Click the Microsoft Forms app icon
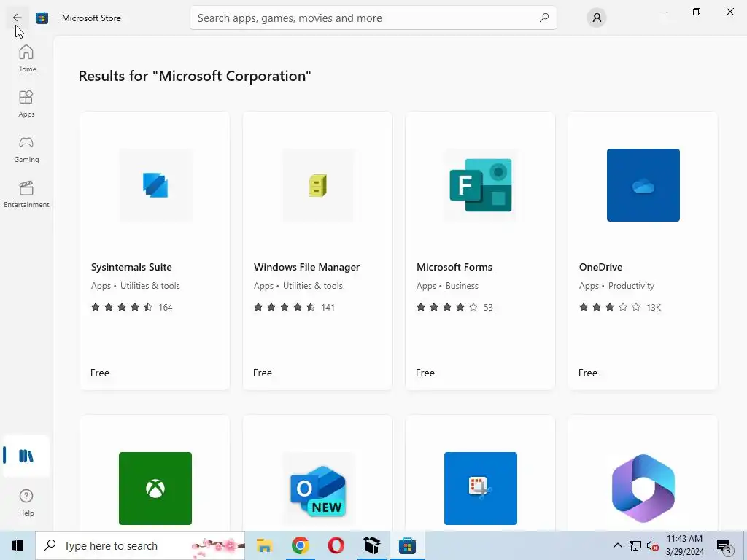The image size is (747, 560). (x=481, y=185)
